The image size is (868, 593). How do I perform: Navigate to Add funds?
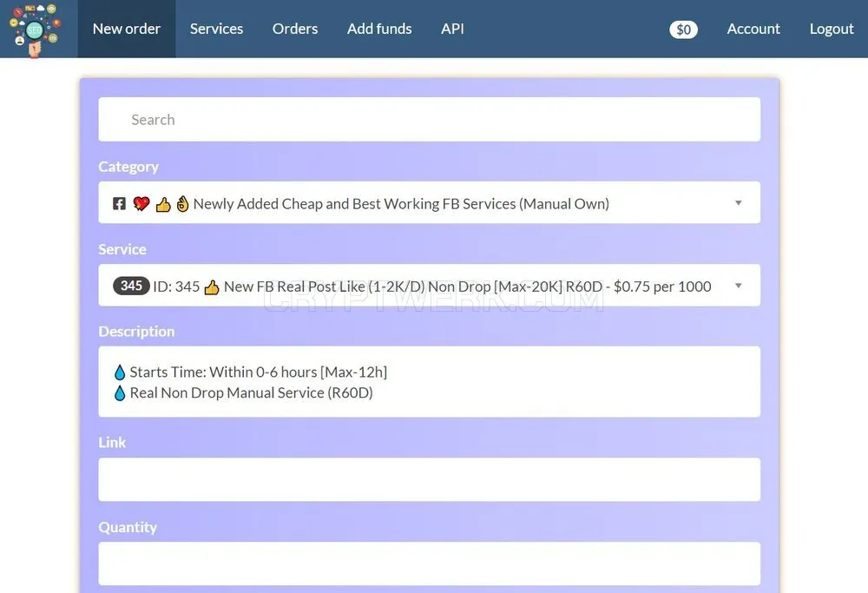pyautogui.click(x=379, y=29)
